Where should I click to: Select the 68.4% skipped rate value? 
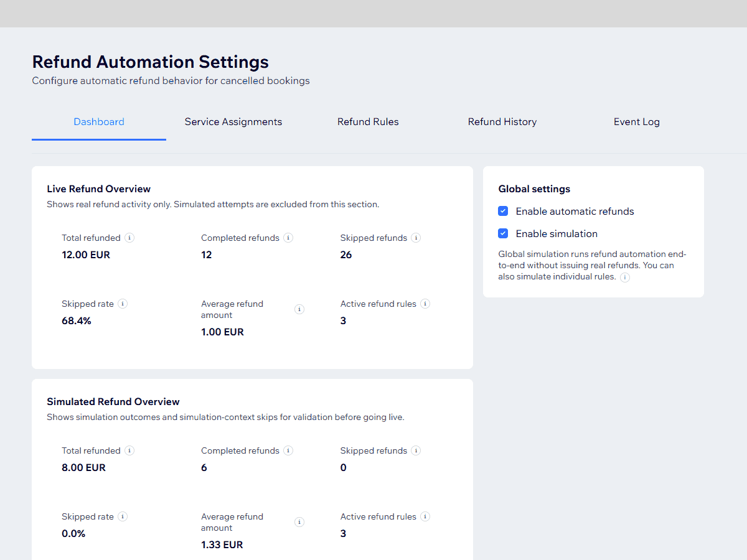77,321
